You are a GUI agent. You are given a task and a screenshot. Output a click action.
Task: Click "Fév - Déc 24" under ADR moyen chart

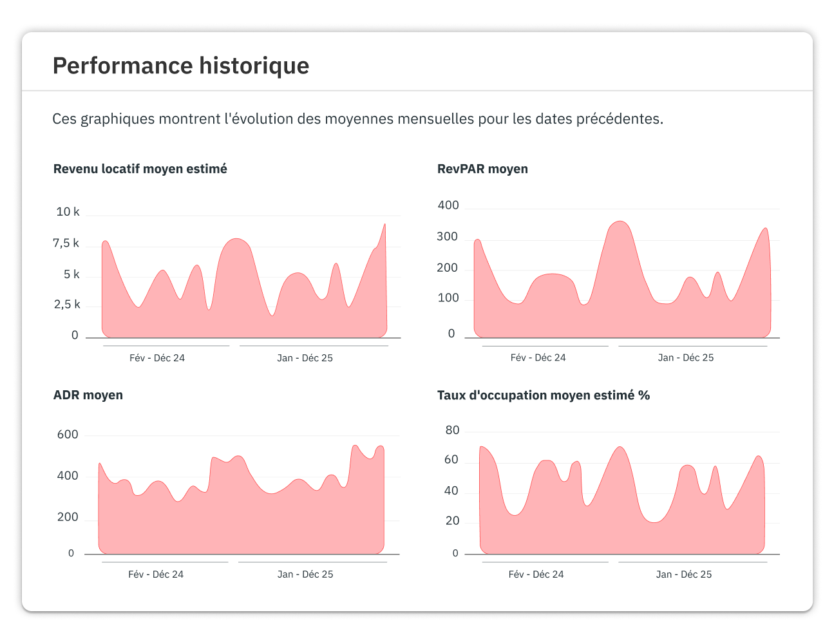[x=156, y=574]
